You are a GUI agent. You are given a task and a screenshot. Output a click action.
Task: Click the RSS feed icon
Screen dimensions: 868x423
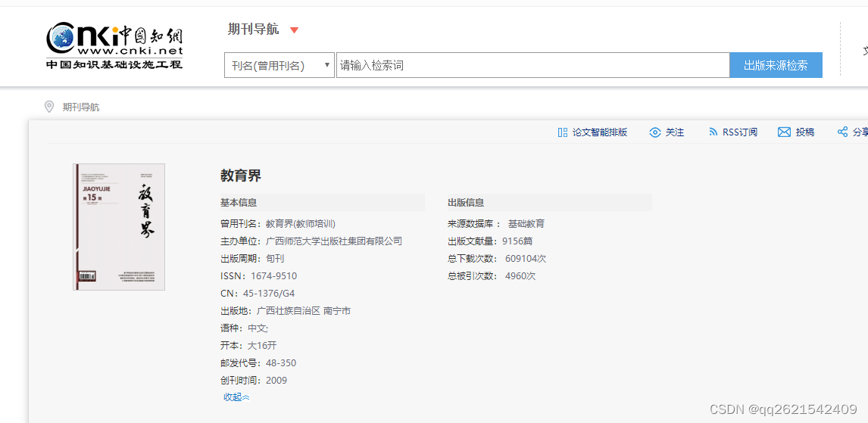[x=713, y=132]
